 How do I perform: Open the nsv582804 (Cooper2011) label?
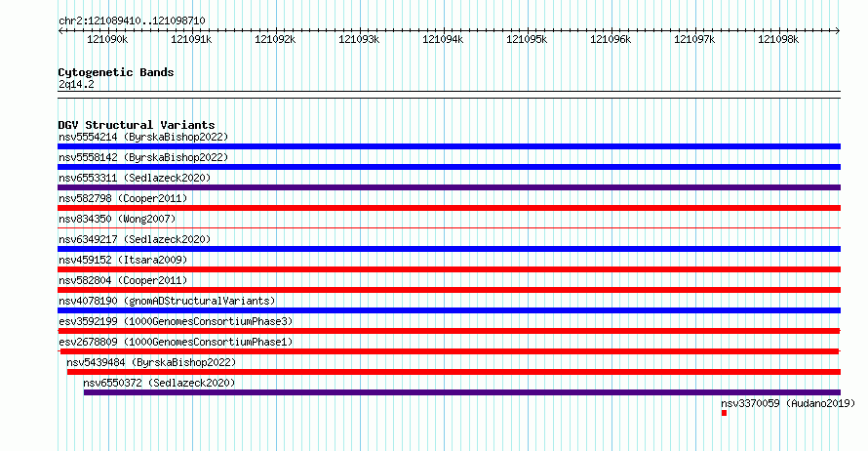123,280
